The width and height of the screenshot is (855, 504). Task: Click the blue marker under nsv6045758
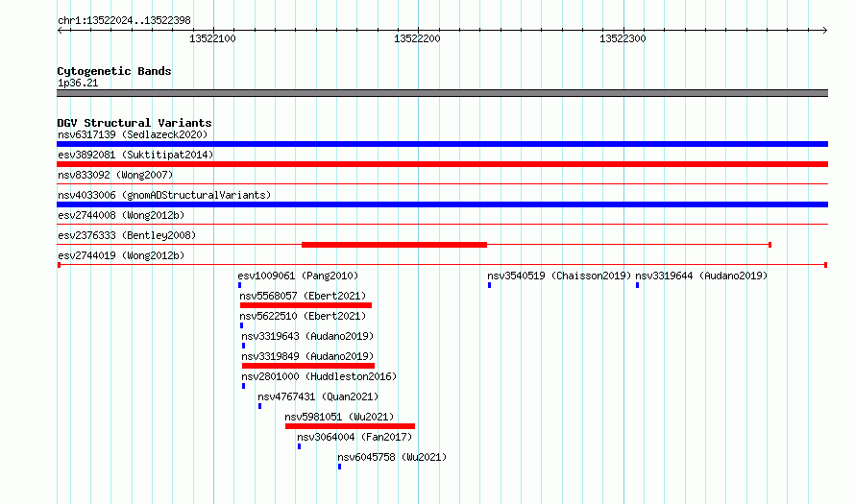tap(340, 467)
